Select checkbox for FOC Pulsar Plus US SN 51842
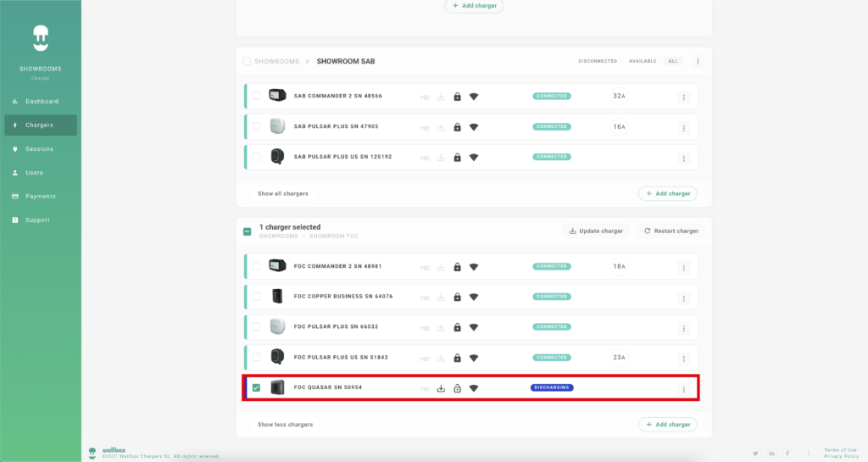This screenshot has height=462, width=868. click(x=256, y=357)
